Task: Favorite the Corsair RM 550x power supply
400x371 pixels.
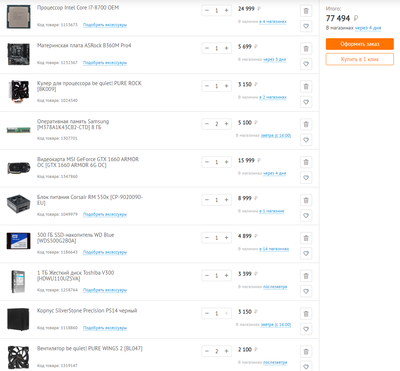Action: 306,216
